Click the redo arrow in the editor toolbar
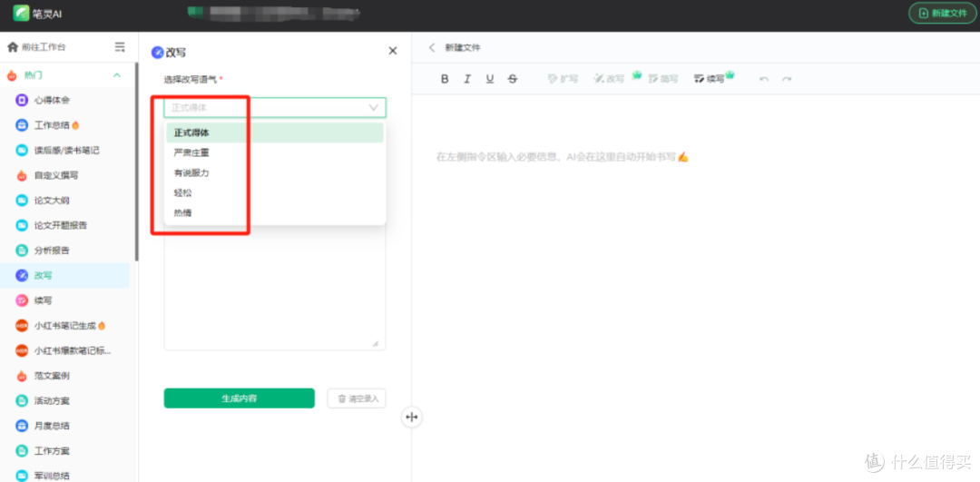This screenshot has width=980, height=482. coord(787,79)
